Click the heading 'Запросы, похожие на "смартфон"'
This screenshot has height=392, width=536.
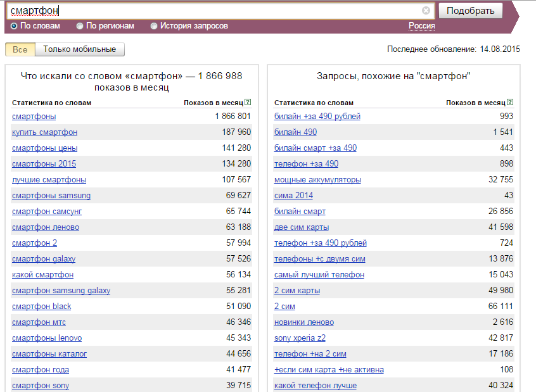[393, 76]
